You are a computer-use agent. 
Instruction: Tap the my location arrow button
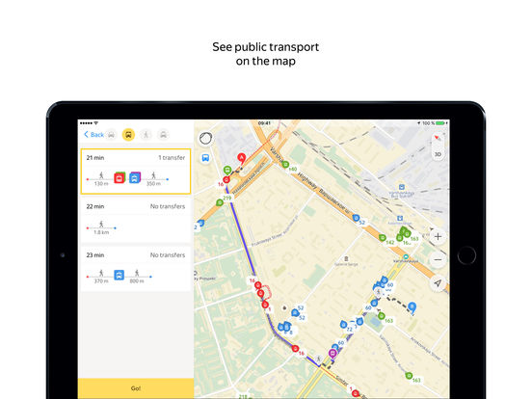pos(438,283)
